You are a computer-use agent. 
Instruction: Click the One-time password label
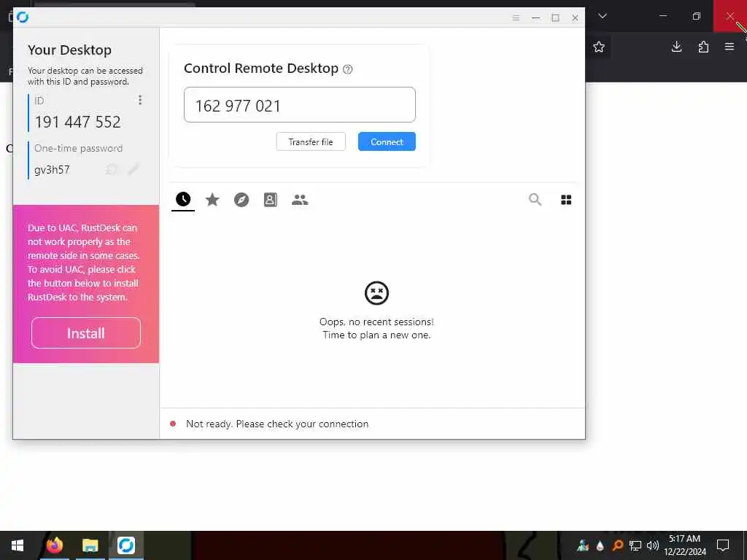point(79,148)
